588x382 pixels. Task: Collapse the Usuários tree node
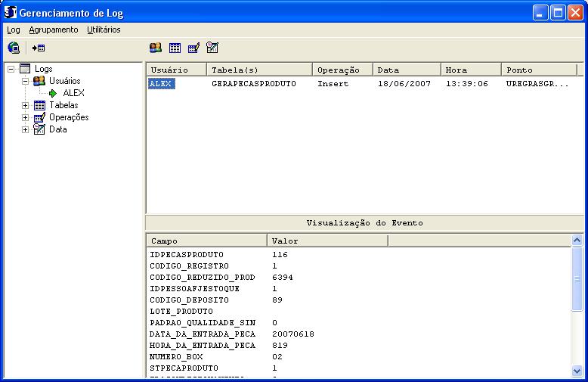pos(25,81)
